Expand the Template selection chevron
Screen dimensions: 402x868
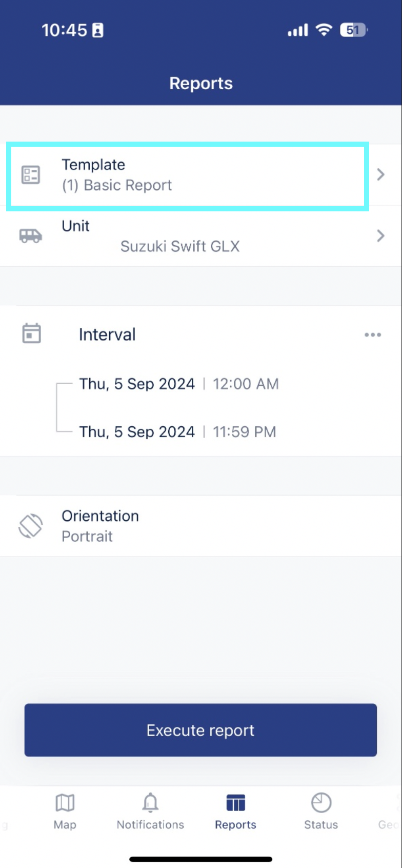click(380, 175)
